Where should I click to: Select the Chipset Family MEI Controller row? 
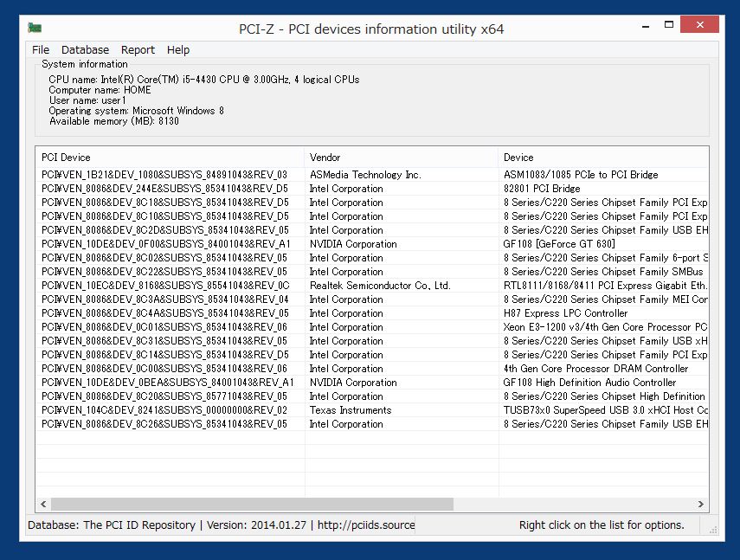point(372,299)
